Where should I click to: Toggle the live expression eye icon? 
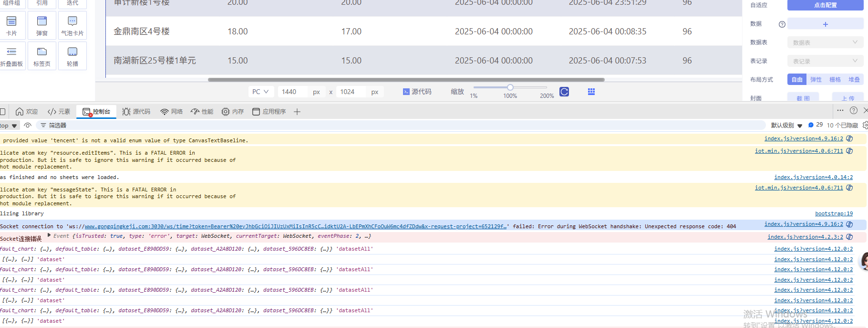point(28,126)
